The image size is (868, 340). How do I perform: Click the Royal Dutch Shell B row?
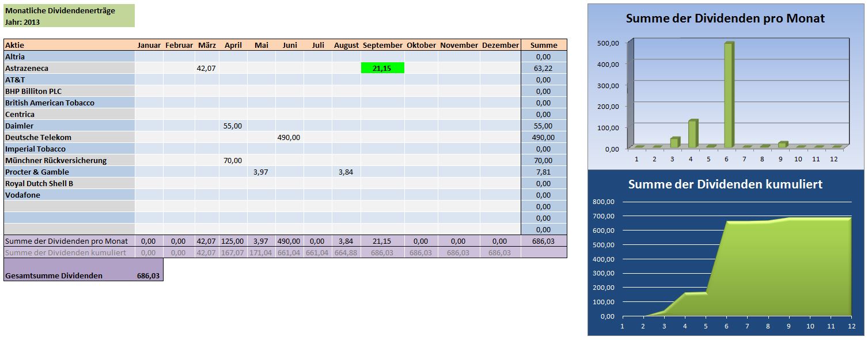point(69,183)
